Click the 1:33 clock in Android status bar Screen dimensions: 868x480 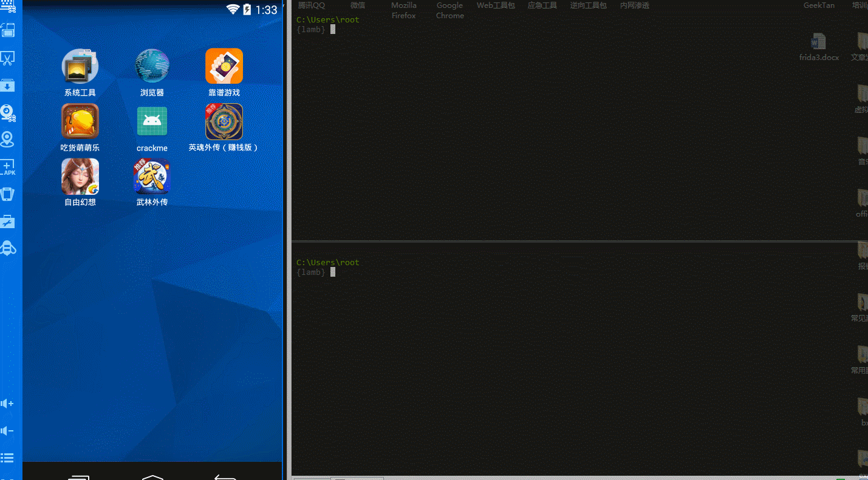(266, 10)
